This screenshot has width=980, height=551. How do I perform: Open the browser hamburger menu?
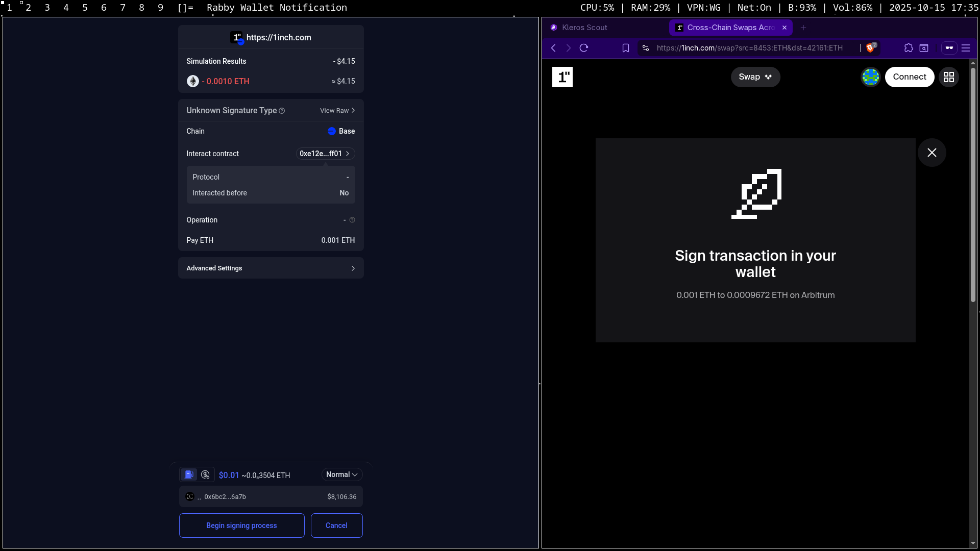(x=966, y=48)
